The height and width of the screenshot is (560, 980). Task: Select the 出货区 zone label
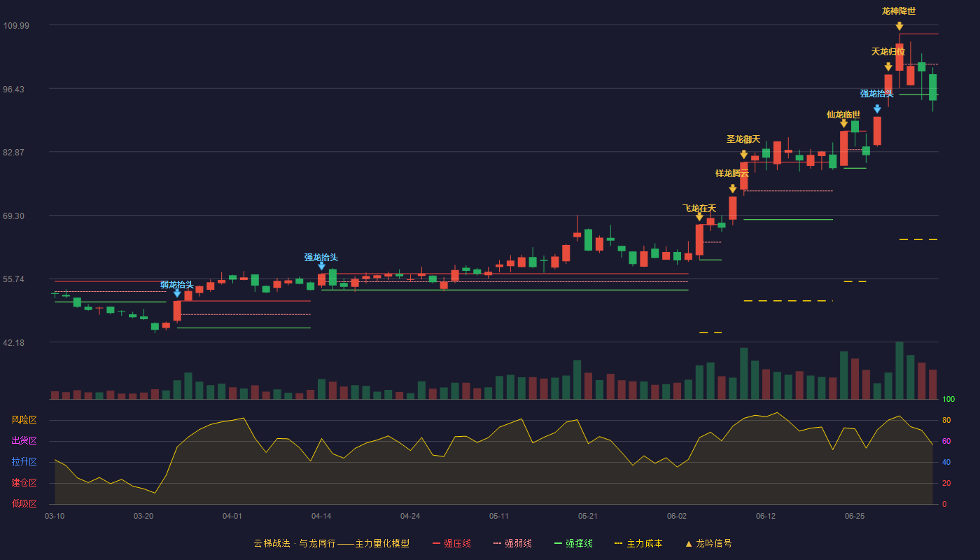coord(24,441)
